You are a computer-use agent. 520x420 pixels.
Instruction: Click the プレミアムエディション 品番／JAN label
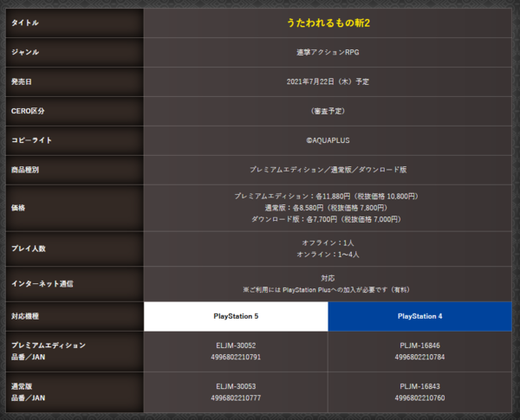coord(49,351)
